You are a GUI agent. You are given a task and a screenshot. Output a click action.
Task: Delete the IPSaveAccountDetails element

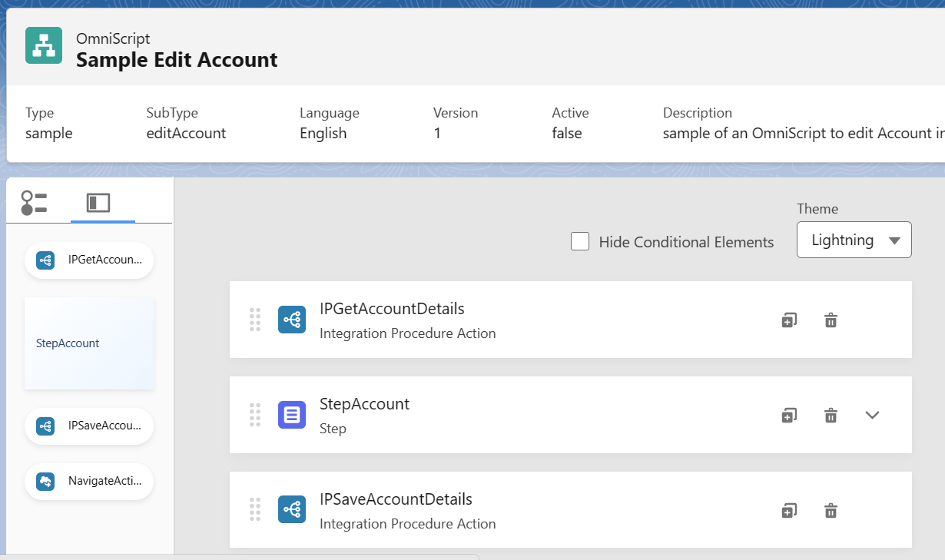[831, 509]
